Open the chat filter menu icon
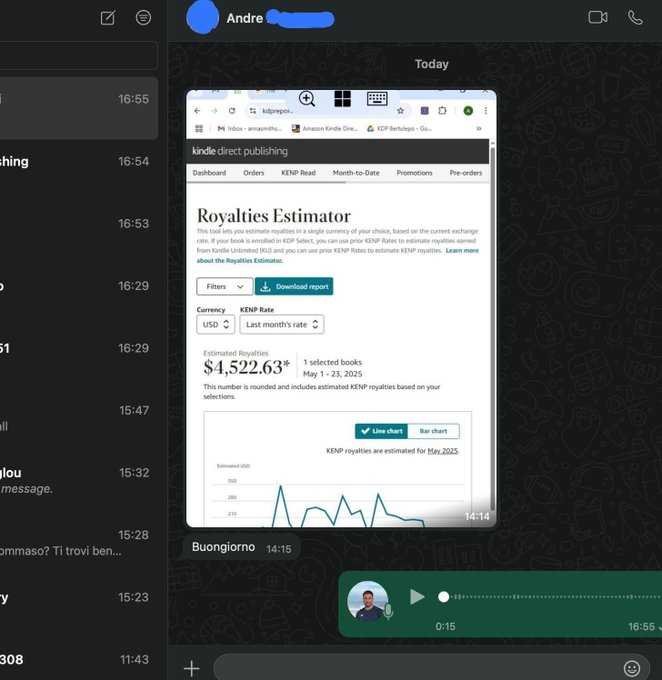Image resolution: width=662 pixels, height=680 pixels. coord(143,17)
